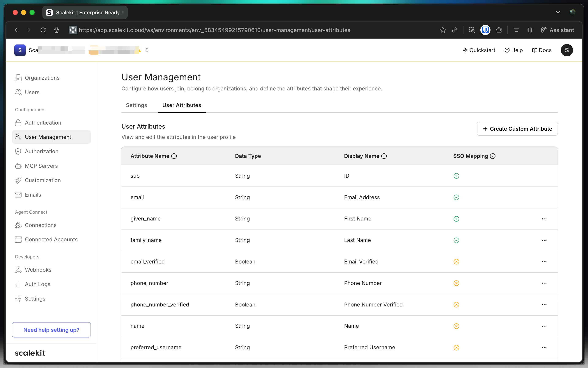This screenshot has height=368, width=588.
Task: Click Create Custom Attribute button
Action: (517, 129)
